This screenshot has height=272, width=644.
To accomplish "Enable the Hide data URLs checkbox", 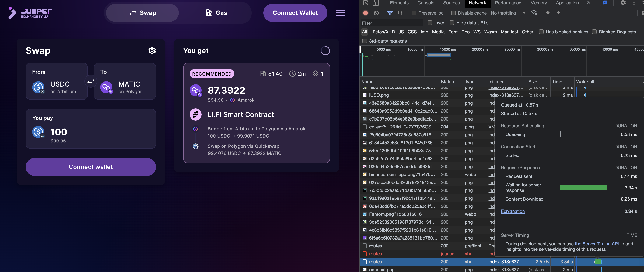I will pos(452,23).
